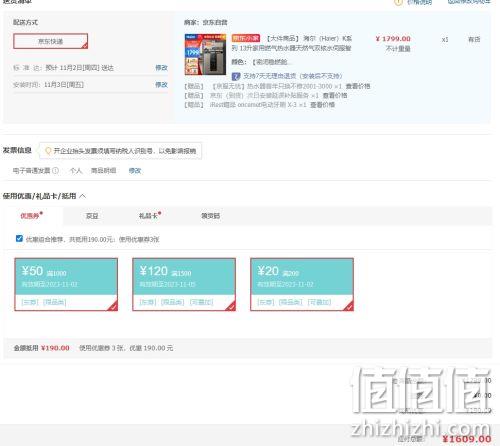Click the 7-day return policy icon

tap(236, 76)
